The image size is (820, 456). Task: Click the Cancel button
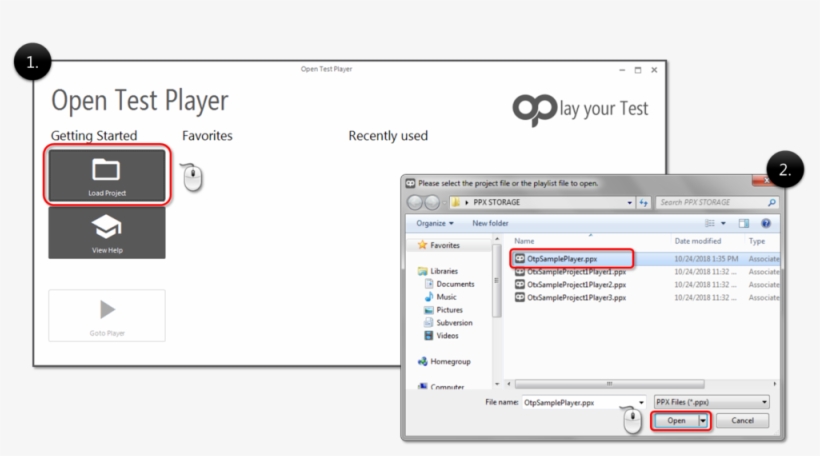[742, 420]
